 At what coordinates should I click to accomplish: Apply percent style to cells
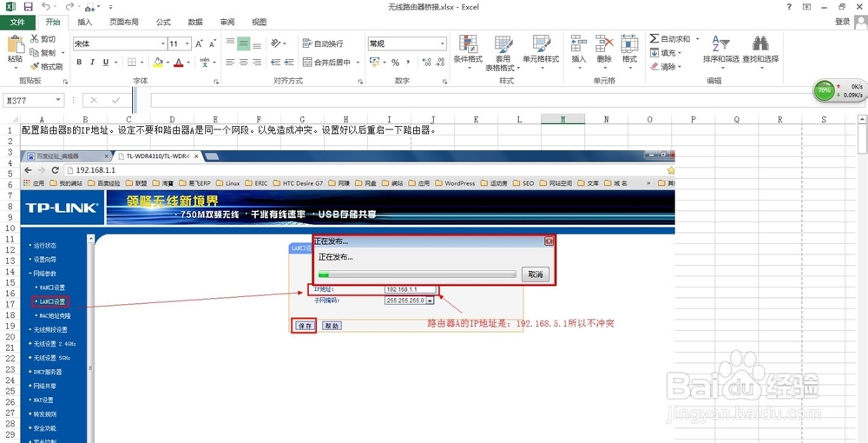pyautogui.click(x=395, y=63)
